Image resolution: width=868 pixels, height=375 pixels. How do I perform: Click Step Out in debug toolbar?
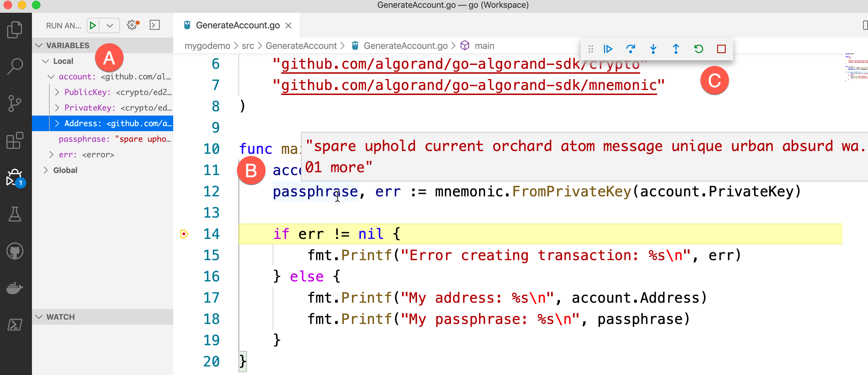[676, 49]
